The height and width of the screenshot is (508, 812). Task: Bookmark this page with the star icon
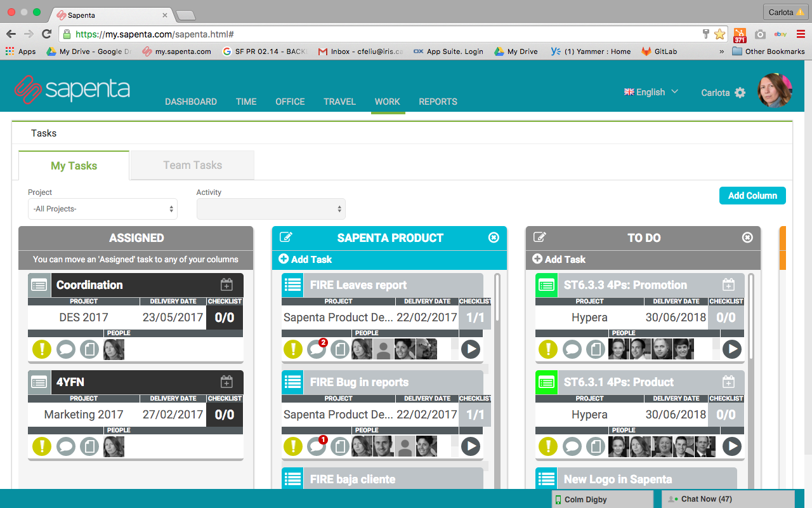coord(719,34)
